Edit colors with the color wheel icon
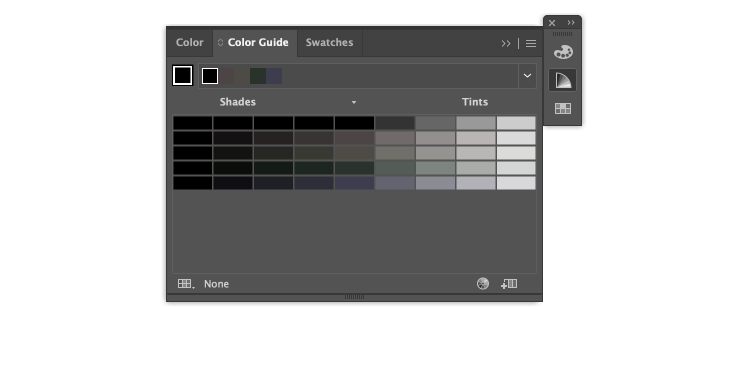The width and height of the screenshot is (750, 370). point(483,284)
